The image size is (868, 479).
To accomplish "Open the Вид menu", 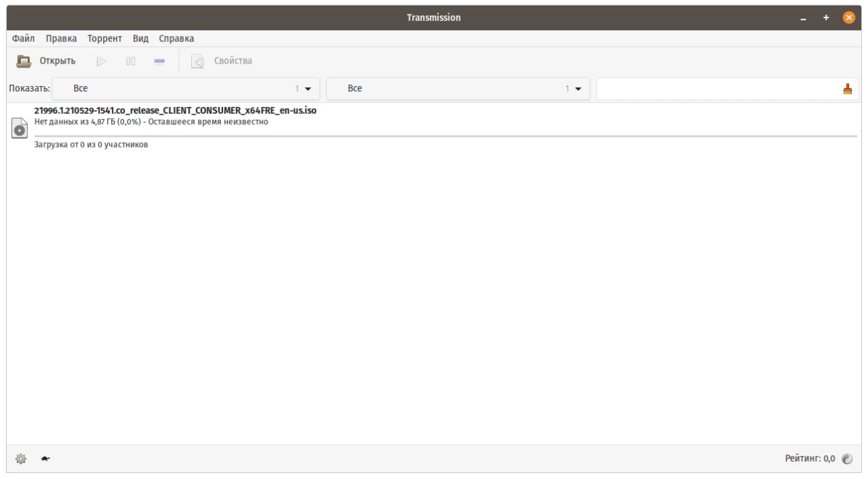I will tap(140, 39).
